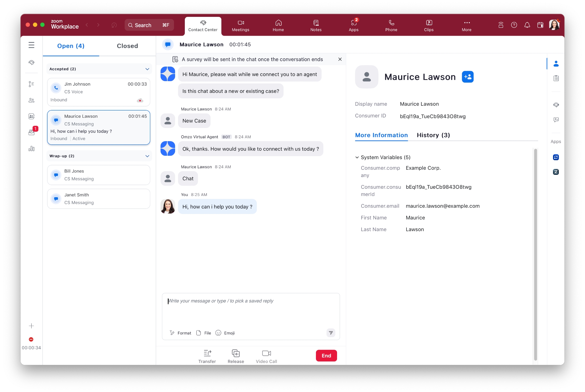Start a Video Call with customer
This screenshot has height=392, width=585.
[266, 353]
